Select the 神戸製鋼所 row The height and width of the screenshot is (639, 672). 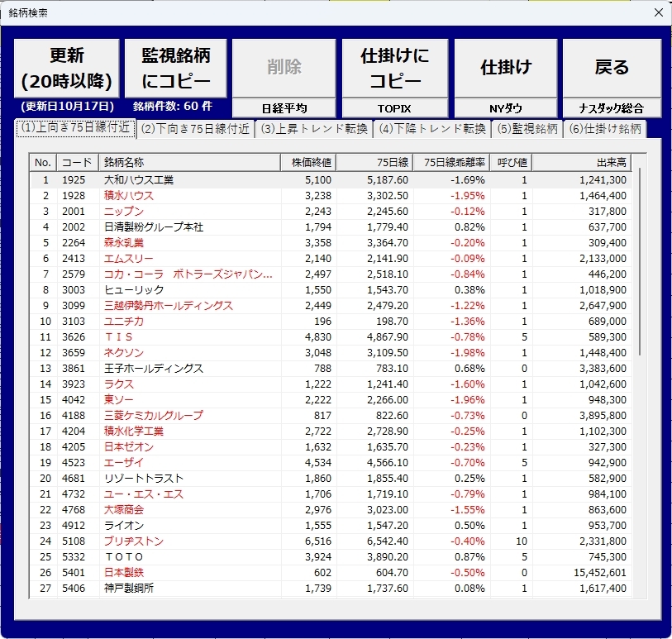[331, 589]
